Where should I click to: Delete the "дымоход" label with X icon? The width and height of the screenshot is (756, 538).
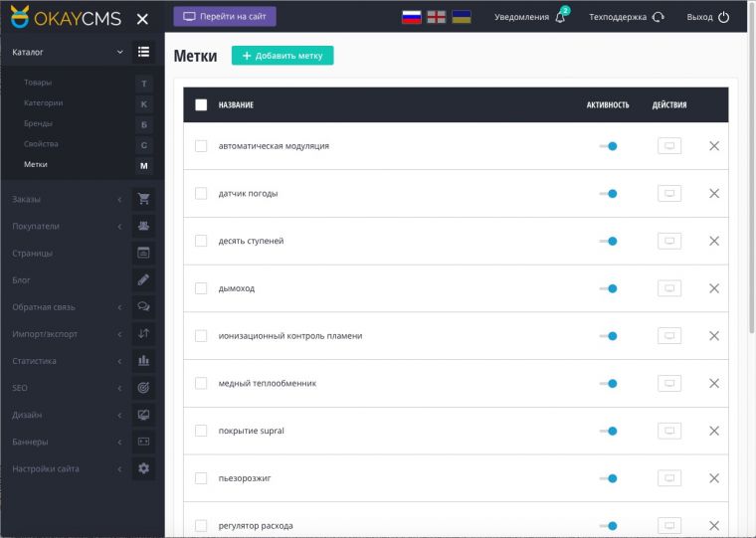[x=713, y=288]
